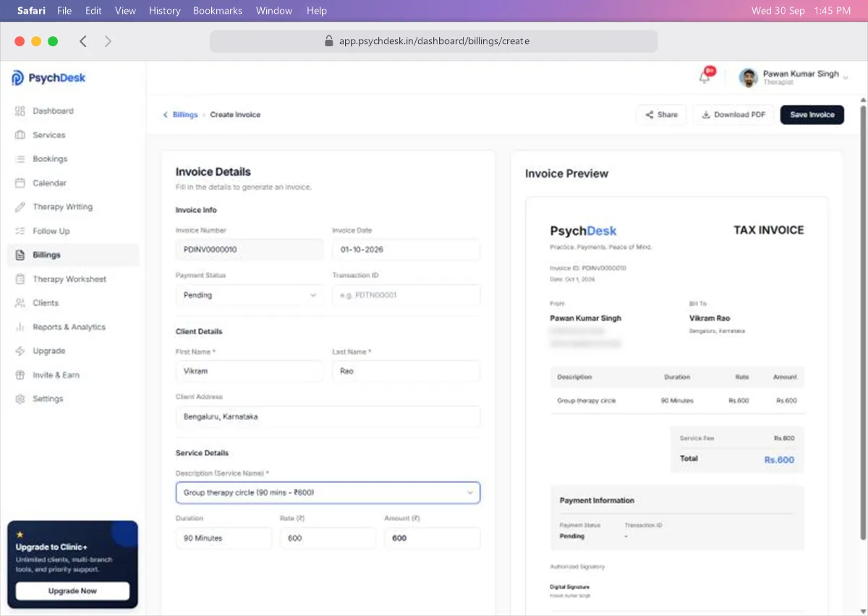Click the Upgrade Now button
Viewport: 868px width, 616px height.
pyautogui.click(x=72, y=591)
